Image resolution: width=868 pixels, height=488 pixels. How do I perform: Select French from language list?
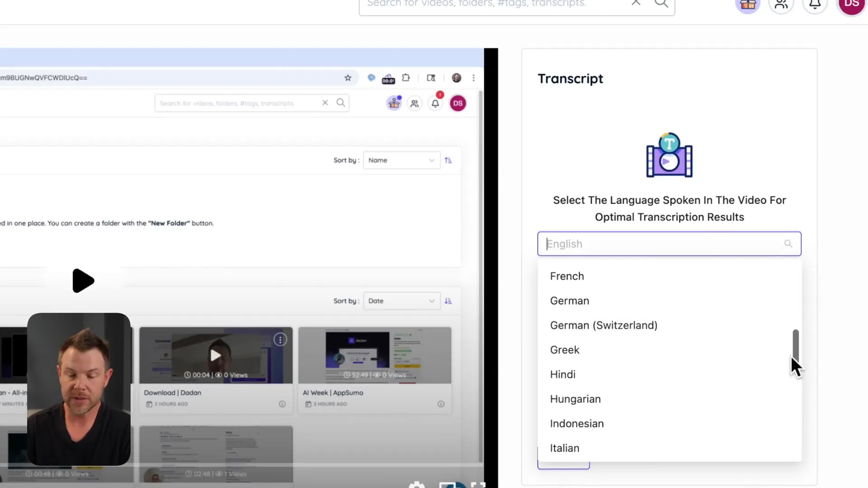[669, 276]
